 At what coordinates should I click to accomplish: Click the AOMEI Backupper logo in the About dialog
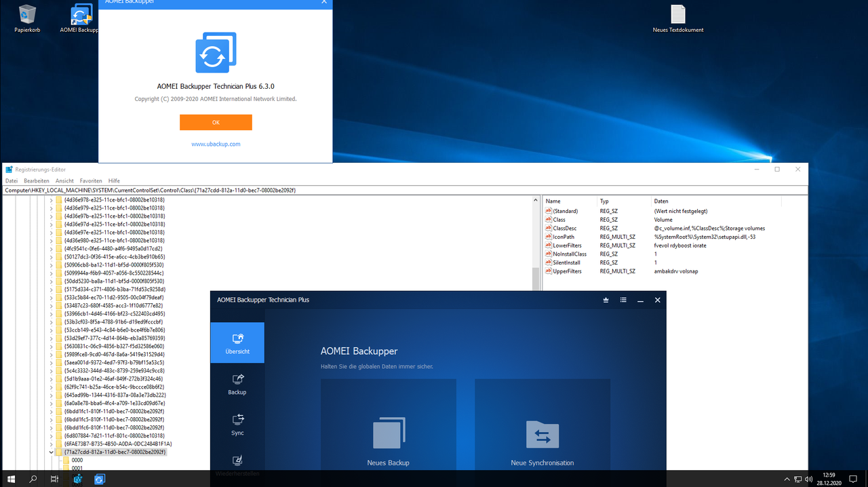point(216,52)
